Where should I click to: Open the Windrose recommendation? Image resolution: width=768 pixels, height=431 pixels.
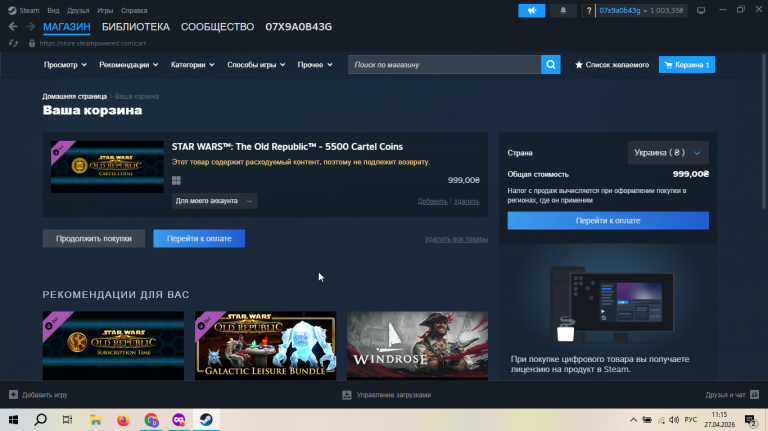[x=417, y=346]
